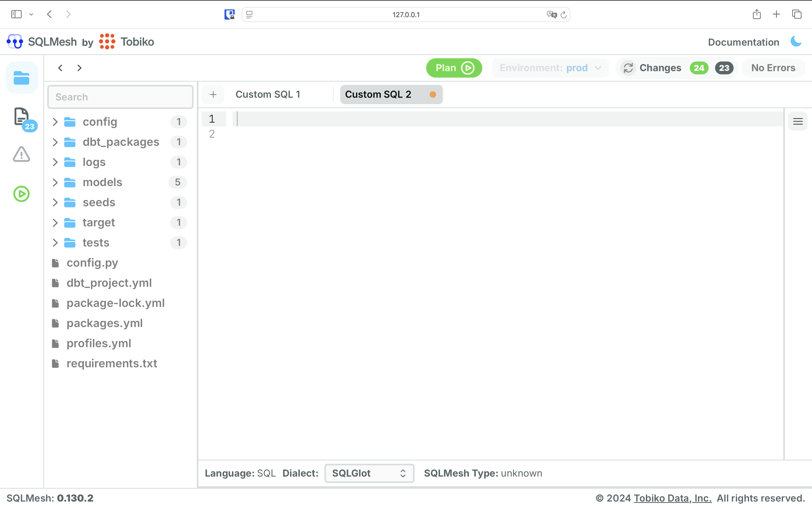Click the hamburger menu icon in editor
This screenshot has height=508, width=812.
point(798,121)
